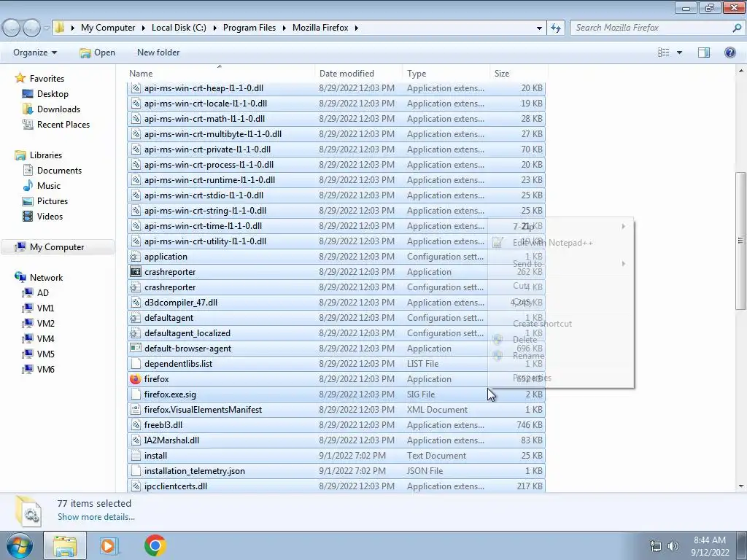Click the default-browser-agent file icon
747x560 pixels.
coord(136,348)
